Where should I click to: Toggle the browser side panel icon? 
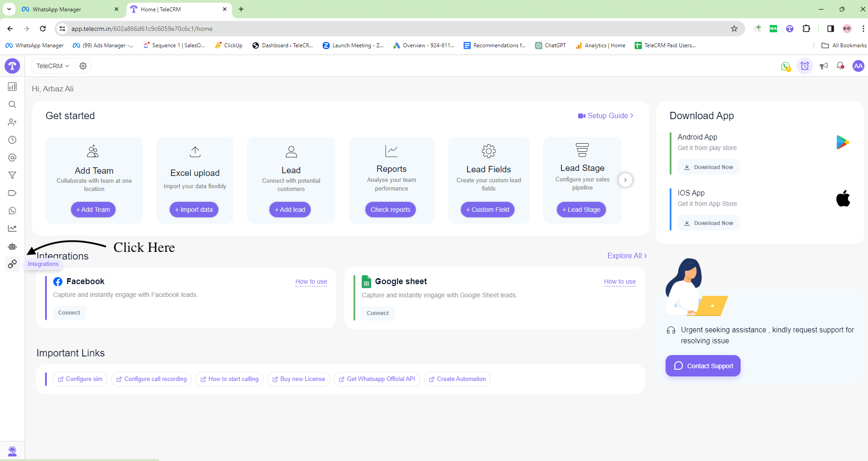point(830,29)
